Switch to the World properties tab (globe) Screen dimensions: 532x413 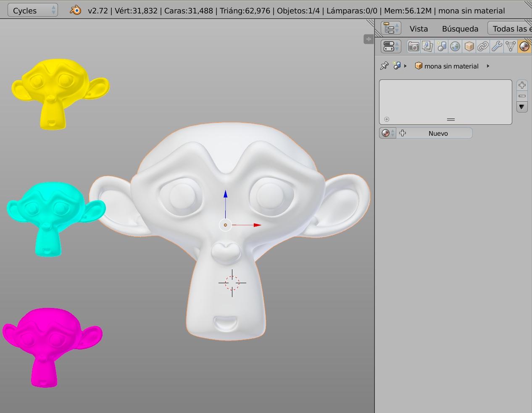[455, 47]
